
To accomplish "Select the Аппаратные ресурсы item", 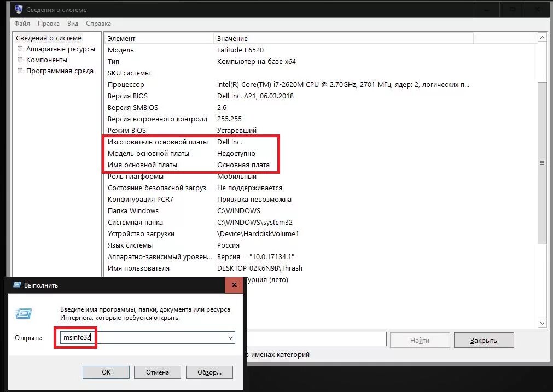I will [x=61, y=49].
